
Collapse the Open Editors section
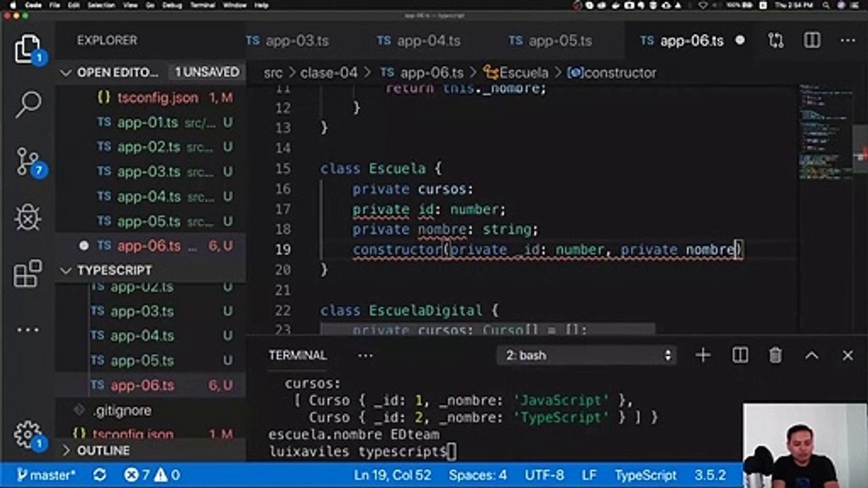[x=66, y=73]
